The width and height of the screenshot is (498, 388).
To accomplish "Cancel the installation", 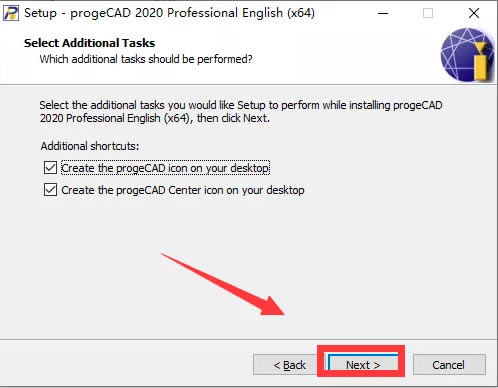I will (449, 365).
